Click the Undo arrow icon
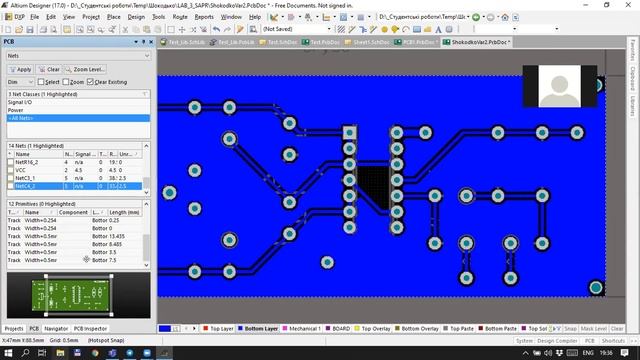 216,29
